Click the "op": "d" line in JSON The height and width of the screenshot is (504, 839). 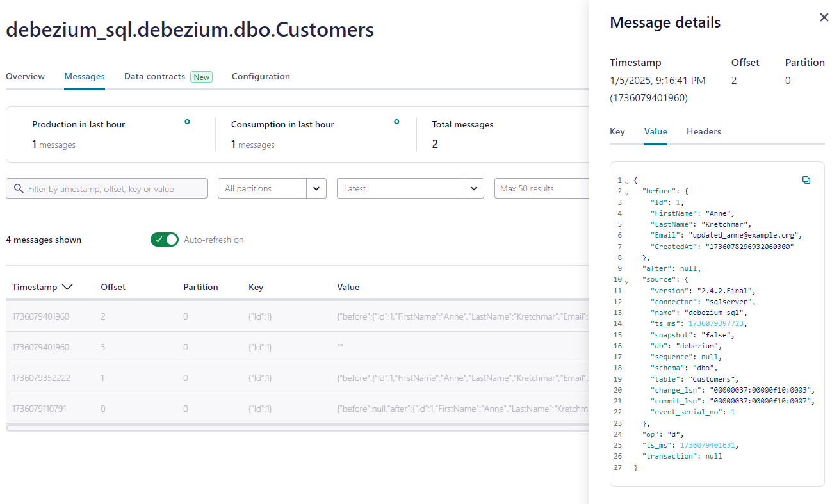click(662, 434)
